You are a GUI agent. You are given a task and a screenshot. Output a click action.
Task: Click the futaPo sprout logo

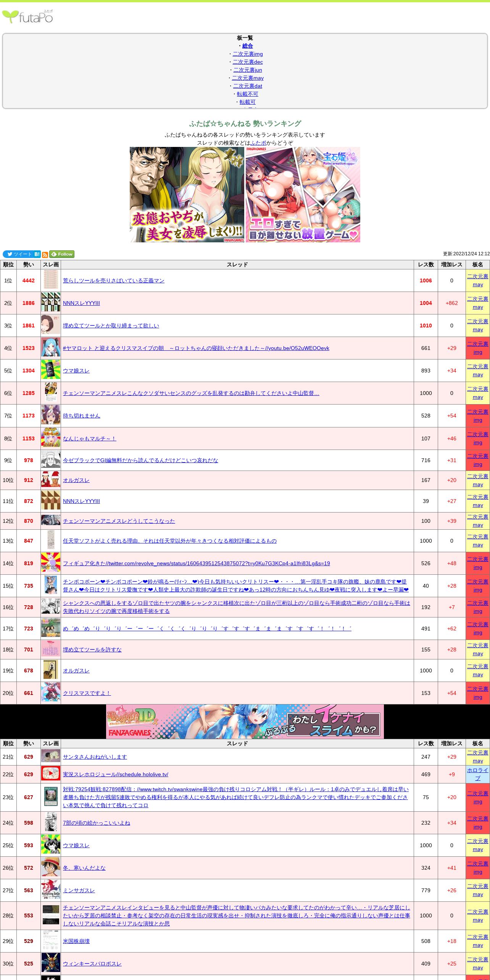(x=27, y=16)
